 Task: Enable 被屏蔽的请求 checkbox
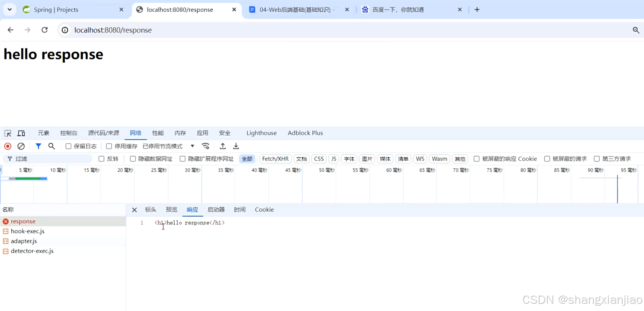pos(547,159)
